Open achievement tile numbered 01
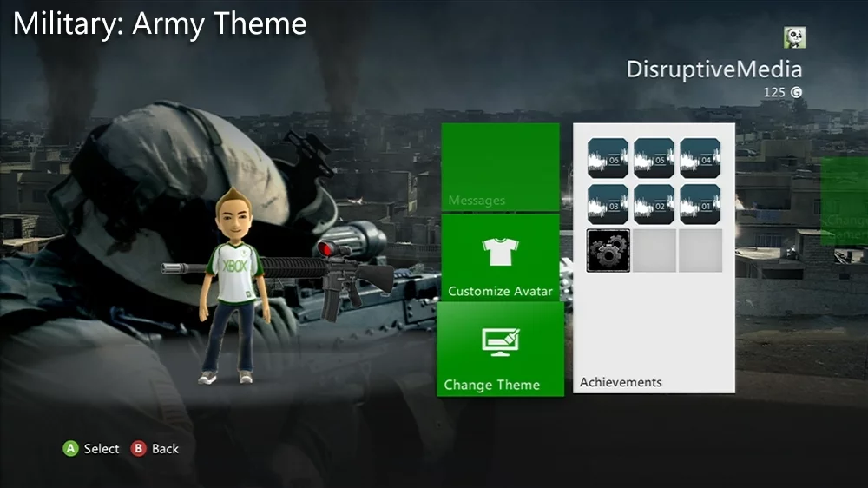The width and height of the screenshot is (868, 488). coord(700,204)
